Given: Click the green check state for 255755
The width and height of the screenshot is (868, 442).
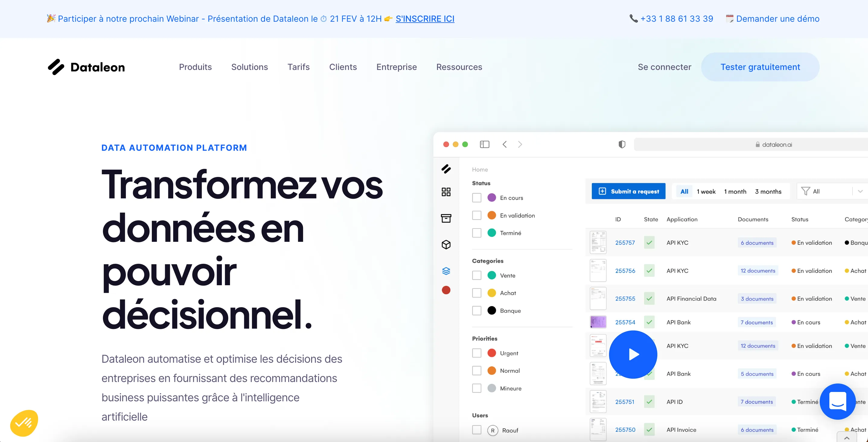Looking at the screenshot, I should coord(649,298).
